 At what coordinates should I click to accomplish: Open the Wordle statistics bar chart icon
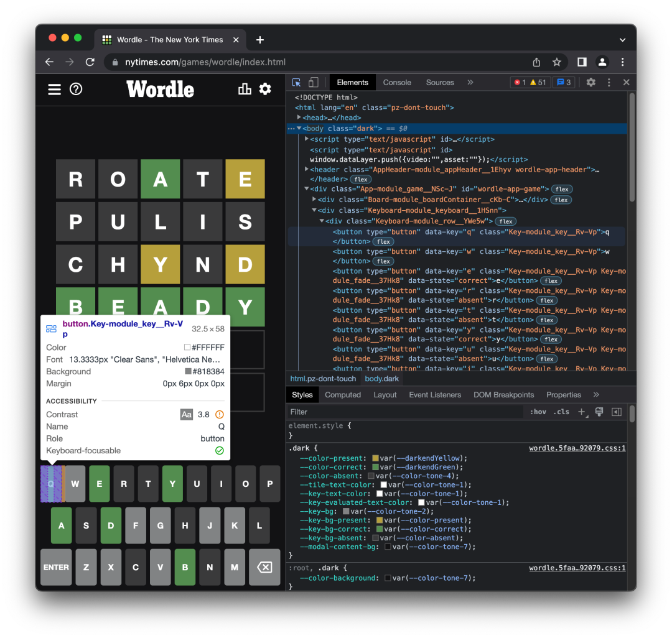tap(245, 89)
